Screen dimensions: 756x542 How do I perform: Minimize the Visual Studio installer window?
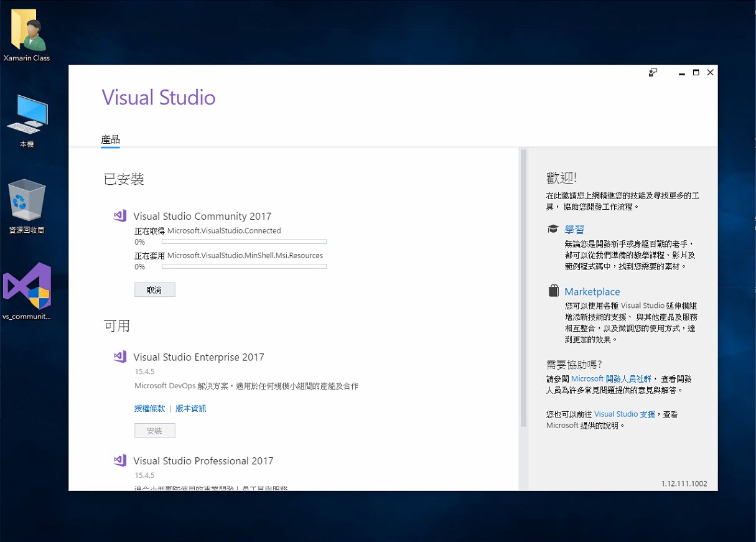(682, 73)
